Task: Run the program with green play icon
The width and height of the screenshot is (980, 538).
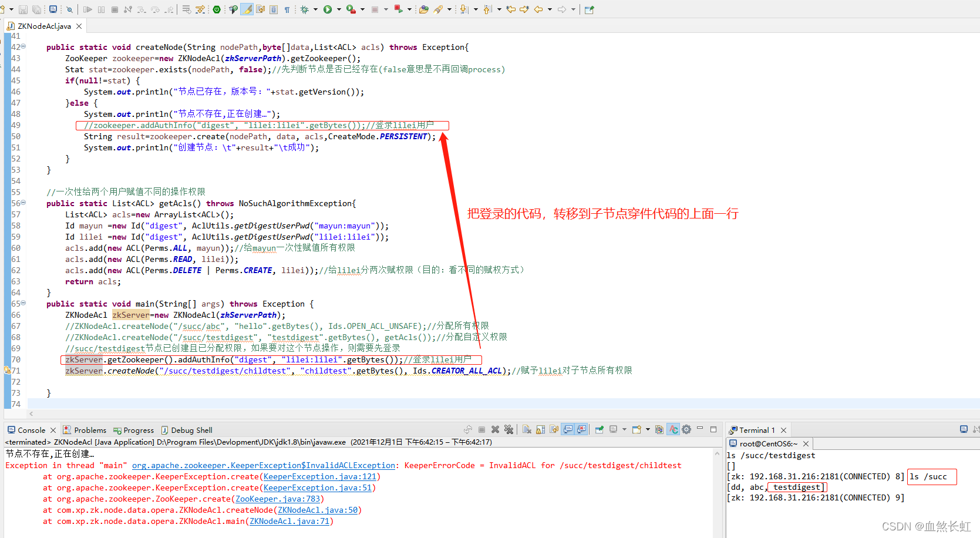Action: click(327, 9)
